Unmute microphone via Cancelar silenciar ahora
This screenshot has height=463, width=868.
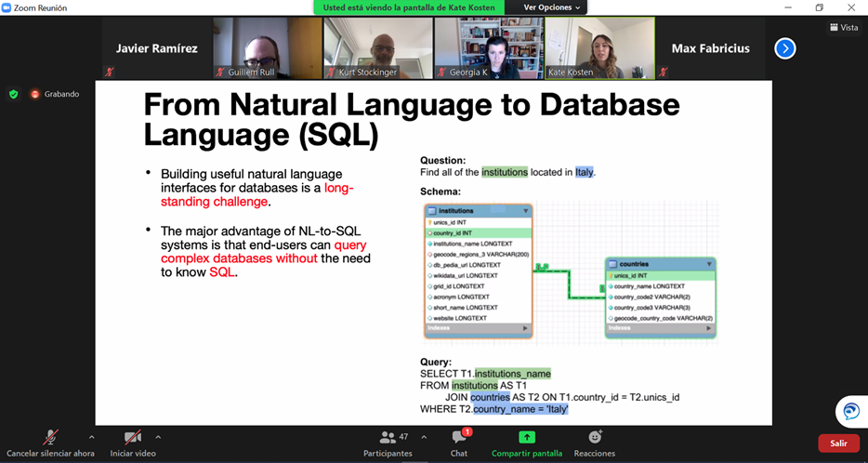click(50, 444)
